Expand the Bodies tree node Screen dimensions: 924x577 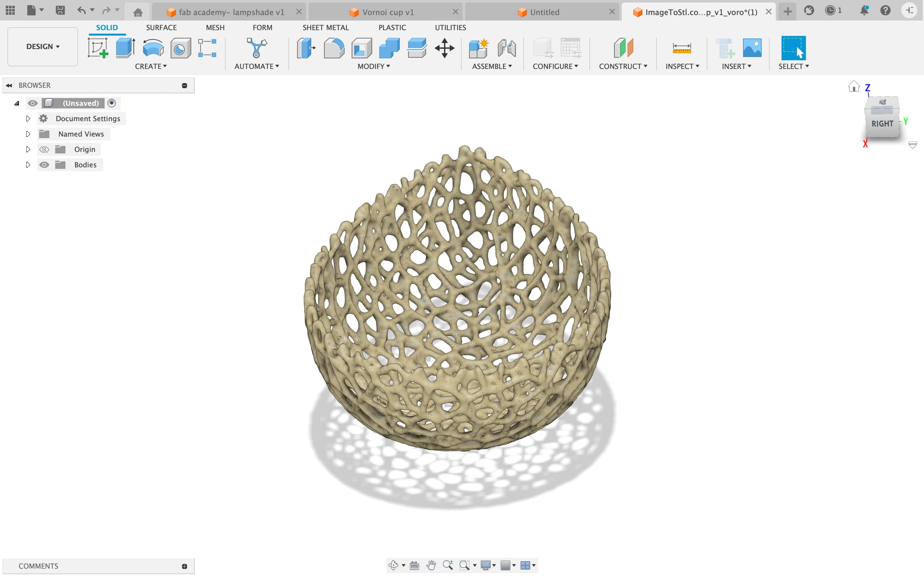(x=28, y=165)
